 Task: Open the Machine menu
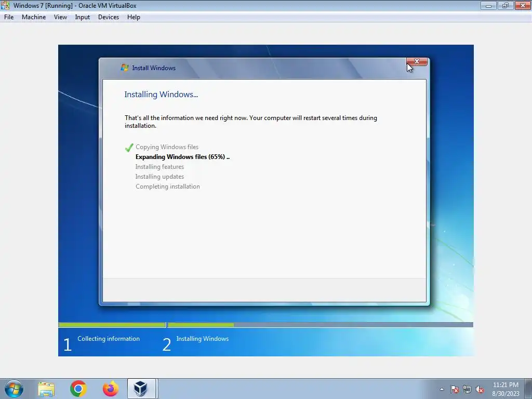pos(34,17)
